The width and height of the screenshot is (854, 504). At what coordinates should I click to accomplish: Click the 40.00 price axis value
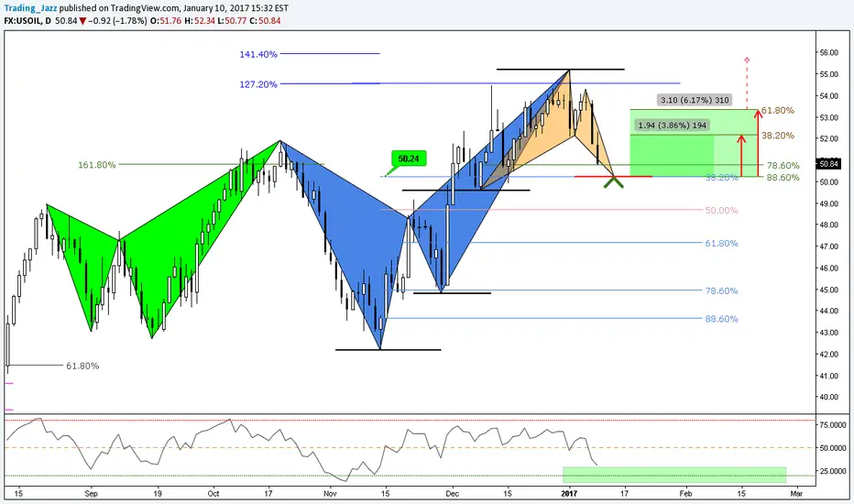829,397
